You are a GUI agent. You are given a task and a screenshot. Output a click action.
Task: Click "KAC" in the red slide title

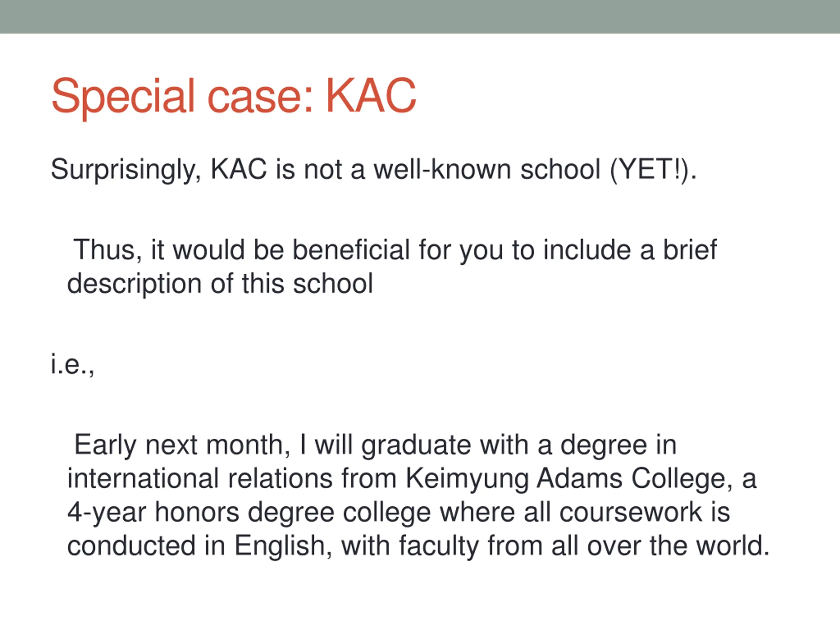click(371, 96)
